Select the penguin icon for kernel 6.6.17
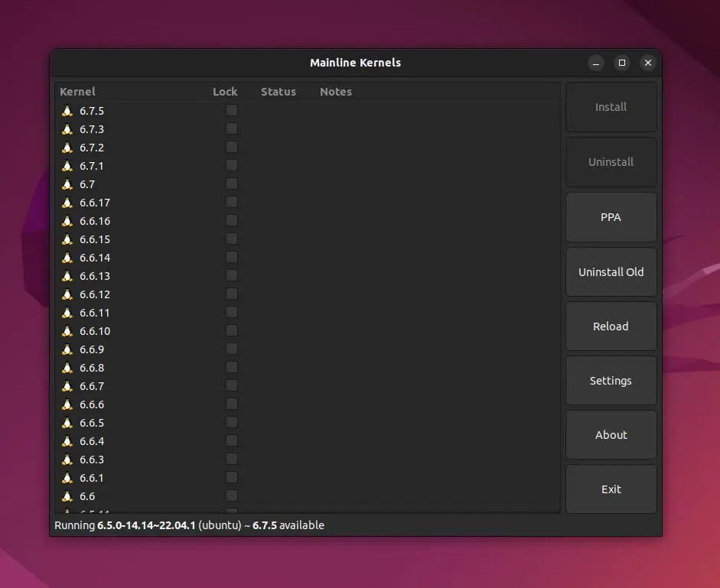This screenshot has height=588, width=720. tap(67, 203)
